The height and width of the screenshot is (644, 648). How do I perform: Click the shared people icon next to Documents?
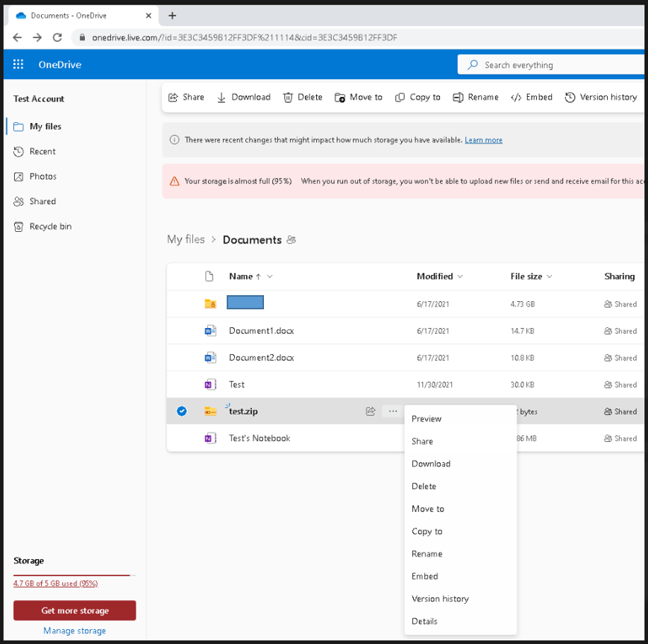tap(292, 240)
